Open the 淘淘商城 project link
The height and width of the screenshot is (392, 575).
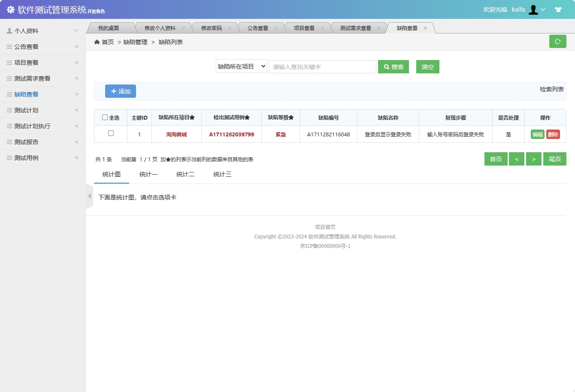click(176, 134)
